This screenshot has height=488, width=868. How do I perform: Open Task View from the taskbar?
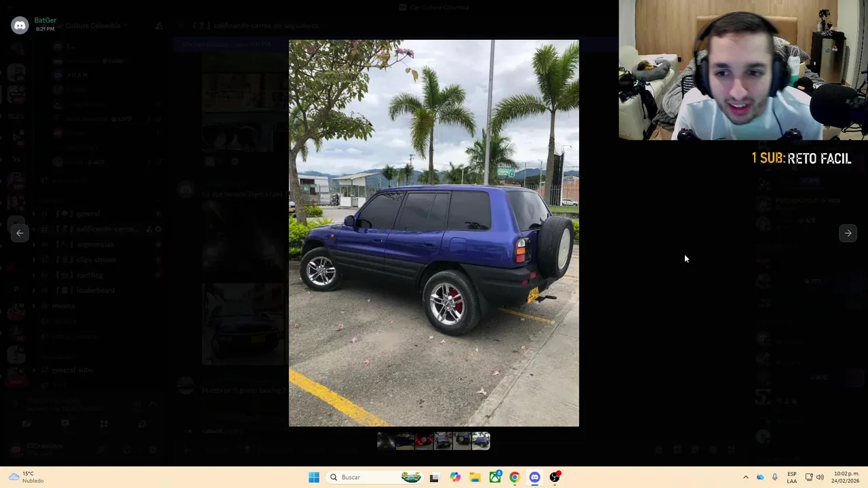[434, 477]
